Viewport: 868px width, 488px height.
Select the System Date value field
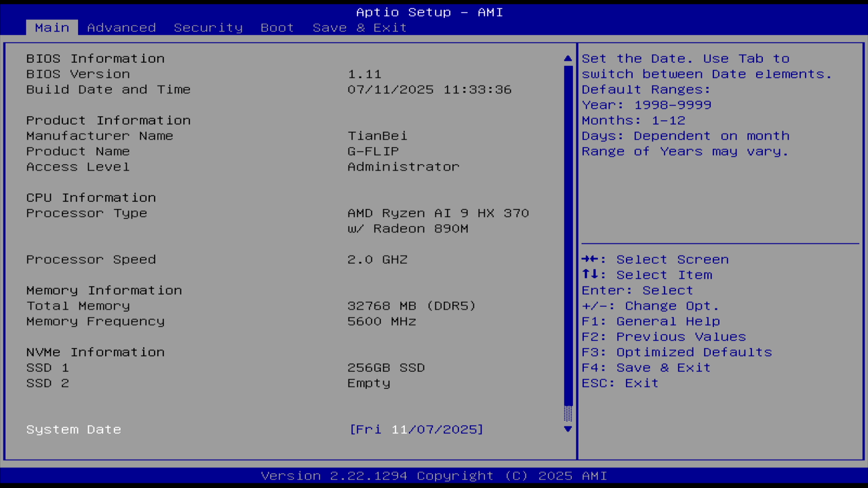[416, 429]
